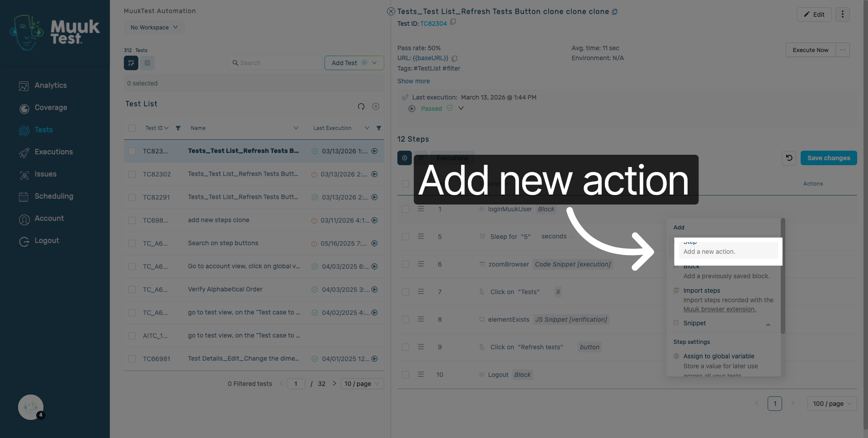Open the No Workspace dropdown
The height and width of the screenshot is (438, 868).
(154, 28)
